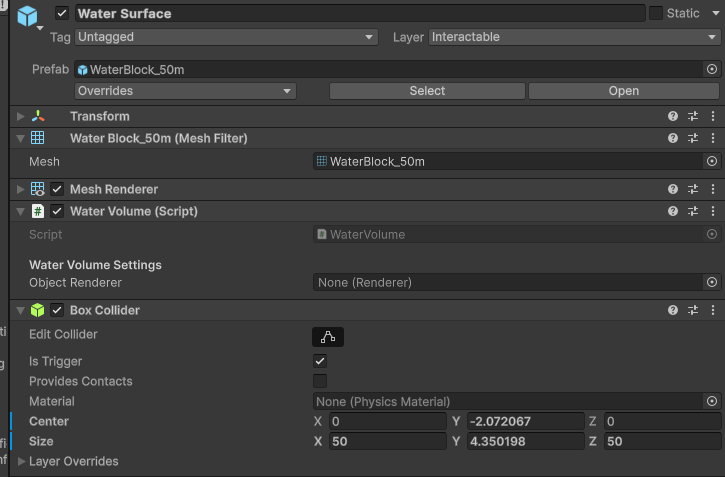The width and height of the screenshot is (725, 477).
Task: Open presets for the Box Collider component
Action: click(693, 310)
